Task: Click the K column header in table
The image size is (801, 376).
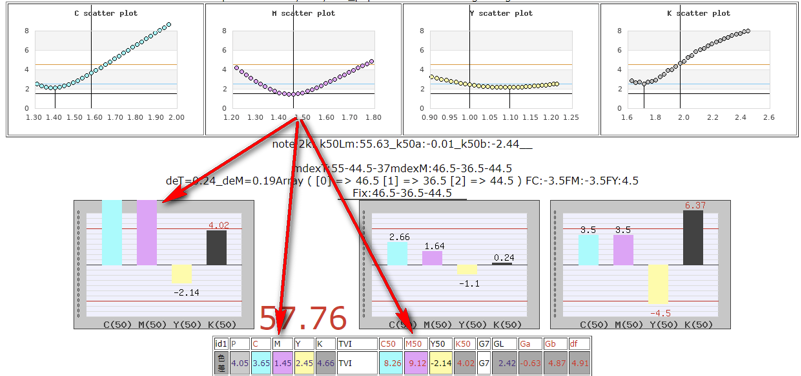Action: click(325, 344)
